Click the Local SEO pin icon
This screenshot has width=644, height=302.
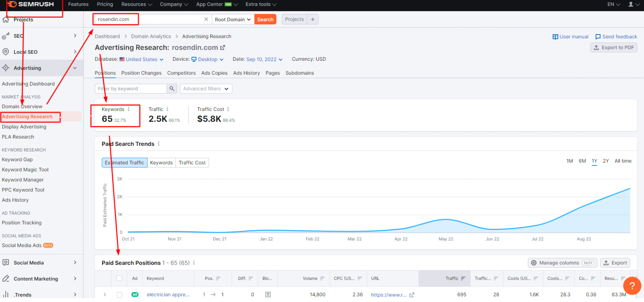6,52
